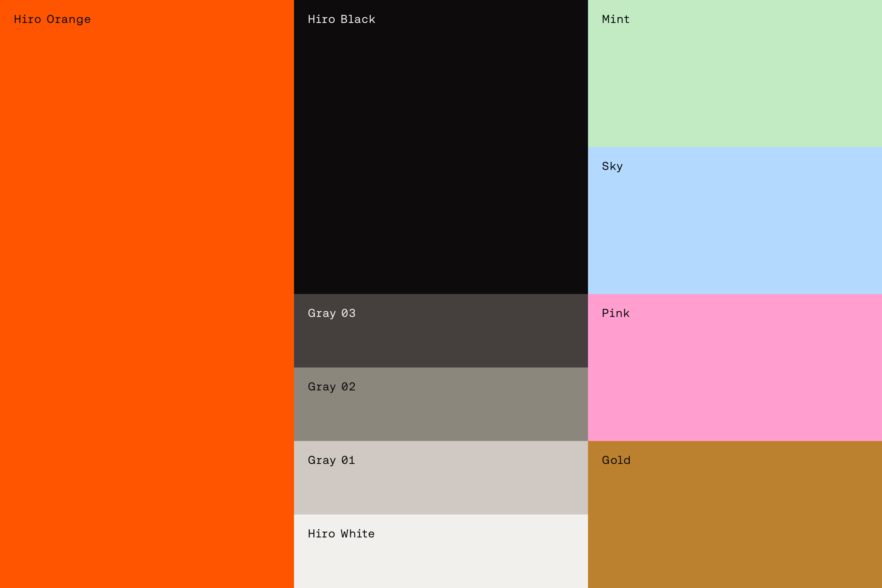Click the "Gold" text label
This screenshot has height=588, width=882.
[616, 460]
